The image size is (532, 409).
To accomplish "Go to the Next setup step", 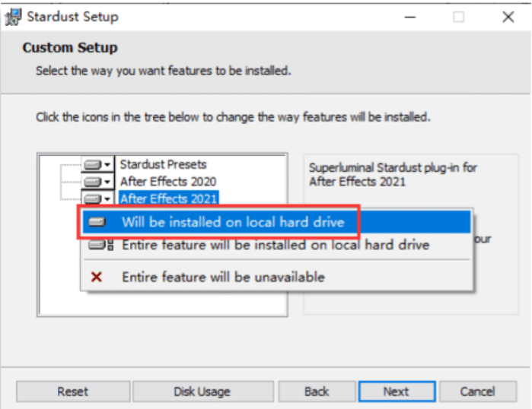I will pos(396,392).
